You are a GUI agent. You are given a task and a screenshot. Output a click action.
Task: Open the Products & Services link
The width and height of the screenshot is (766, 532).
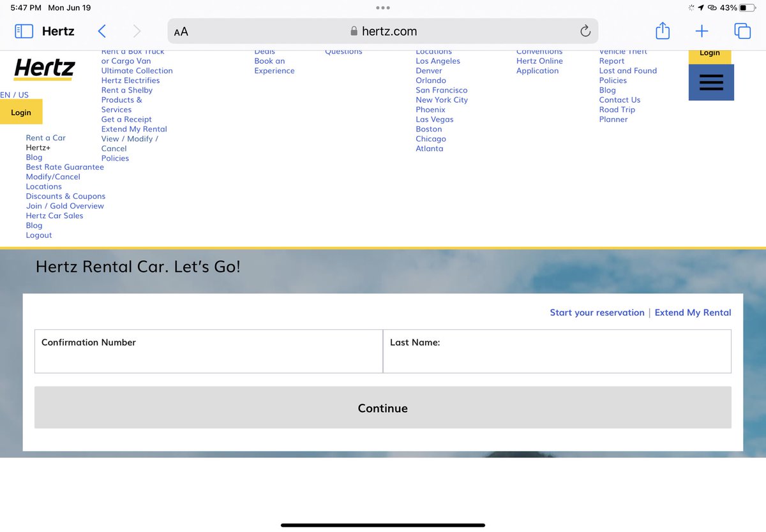coord(122,105)
